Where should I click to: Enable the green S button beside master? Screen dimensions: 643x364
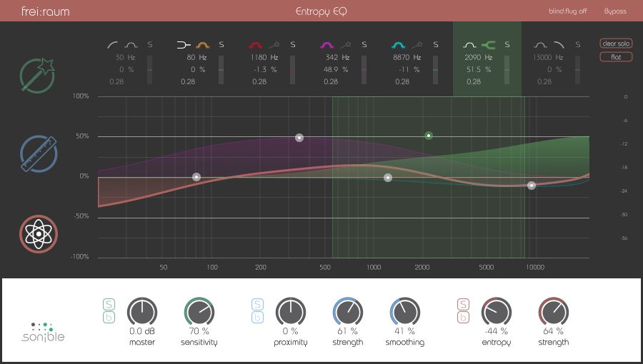(109, 305)
